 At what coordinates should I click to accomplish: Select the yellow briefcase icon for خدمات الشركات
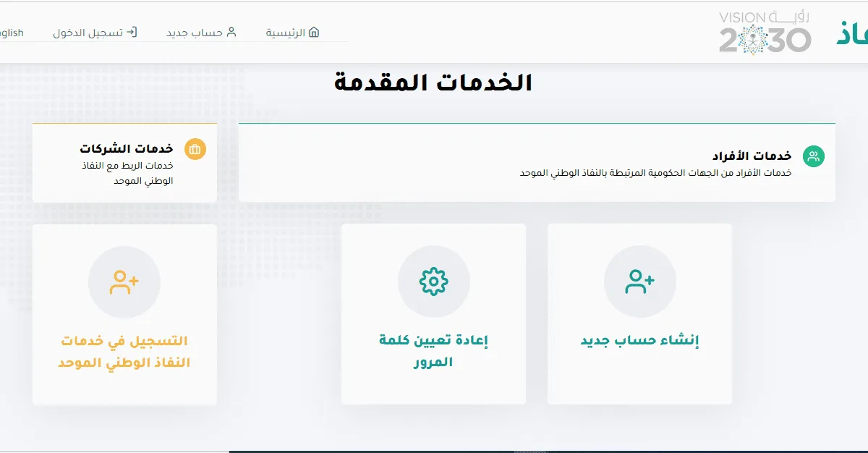194,150
